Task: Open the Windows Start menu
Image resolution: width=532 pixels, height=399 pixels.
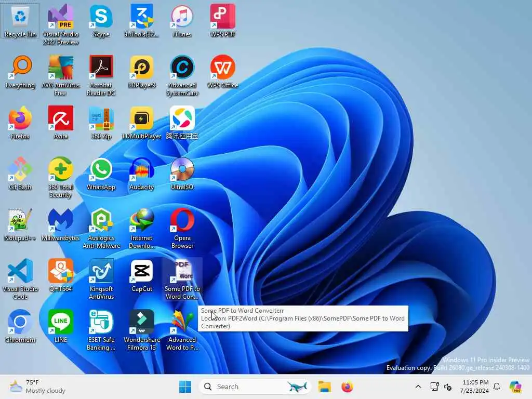Action: 185,387
